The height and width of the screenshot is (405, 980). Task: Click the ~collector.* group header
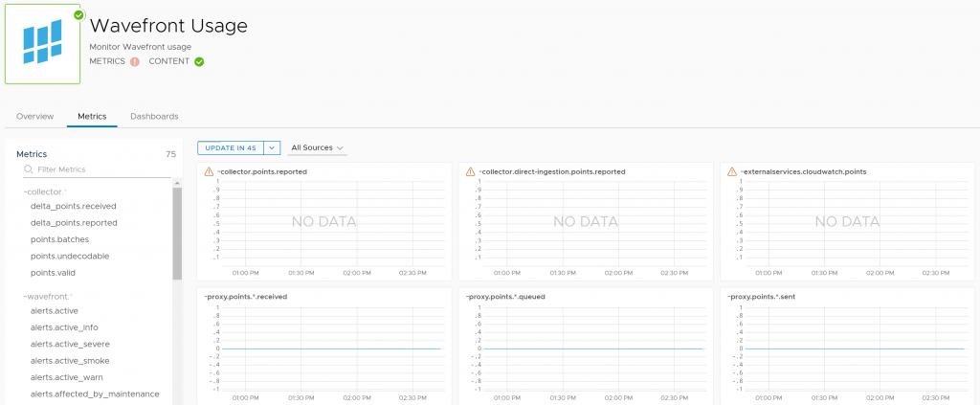[x=44, y=191]
